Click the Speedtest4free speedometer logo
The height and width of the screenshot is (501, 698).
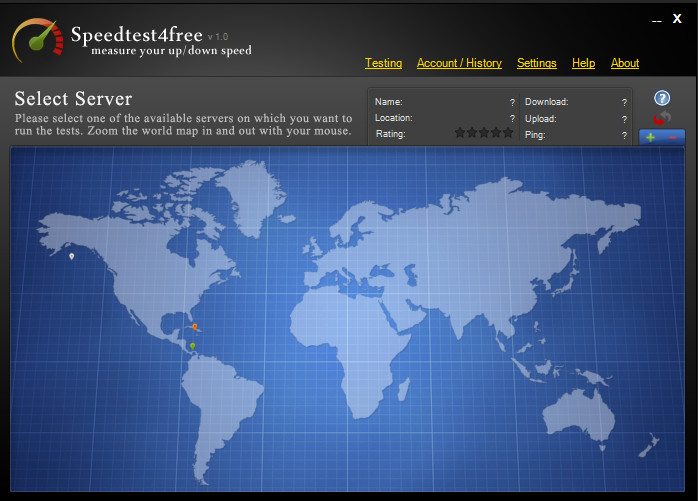[x=38, y=40]
